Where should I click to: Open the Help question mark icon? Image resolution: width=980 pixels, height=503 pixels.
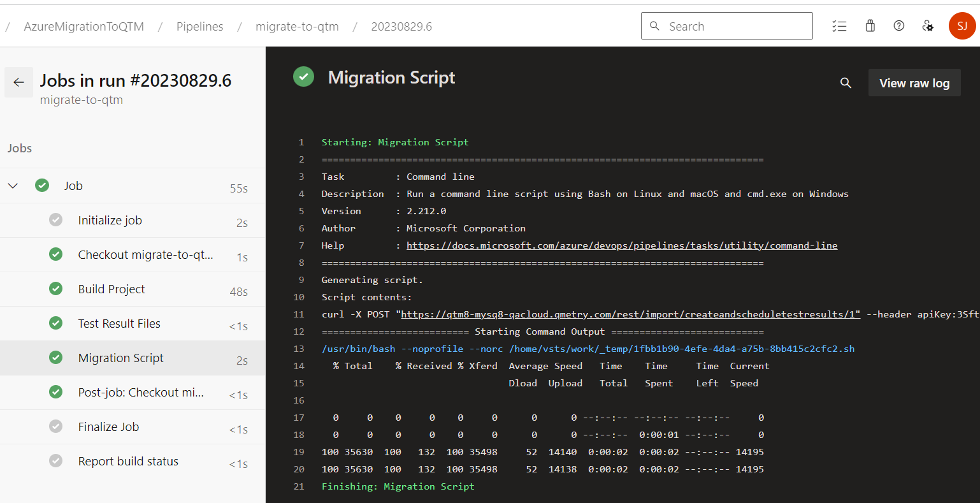898,26
